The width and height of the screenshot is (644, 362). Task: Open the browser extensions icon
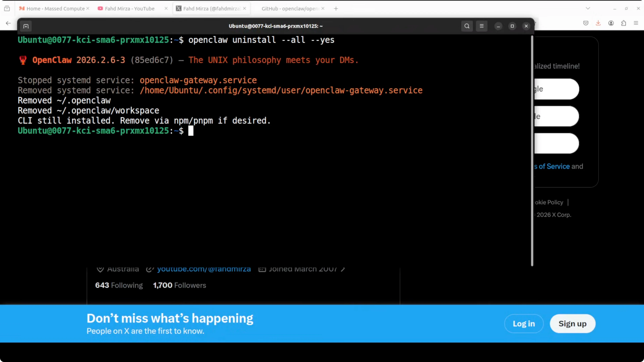[624, 23]
